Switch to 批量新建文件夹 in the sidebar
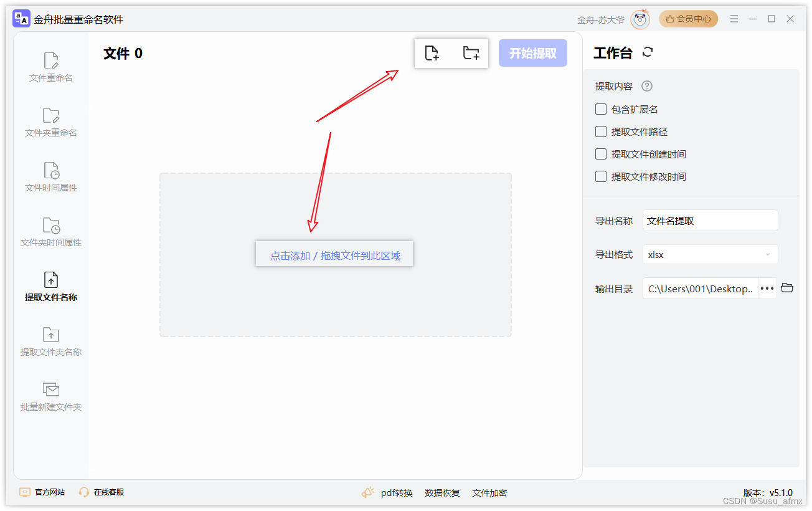This screenshot has width=812, height=511. coord(51,397)
